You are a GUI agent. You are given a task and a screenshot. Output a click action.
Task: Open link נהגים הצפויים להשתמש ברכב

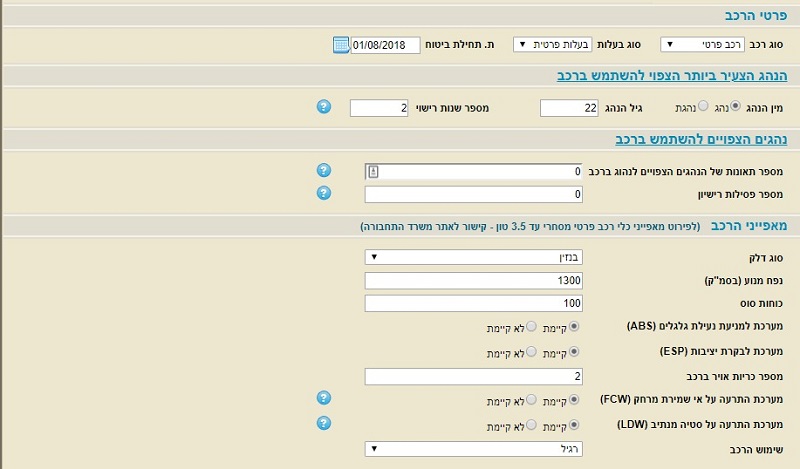[701, 139]
